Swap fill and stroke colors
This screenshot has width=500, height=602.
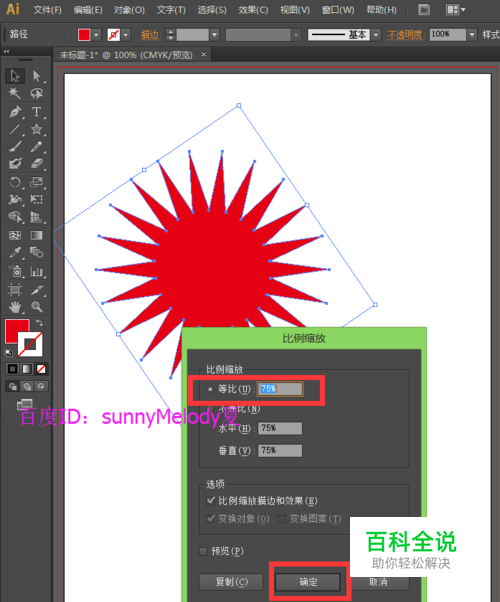(39, 322)
